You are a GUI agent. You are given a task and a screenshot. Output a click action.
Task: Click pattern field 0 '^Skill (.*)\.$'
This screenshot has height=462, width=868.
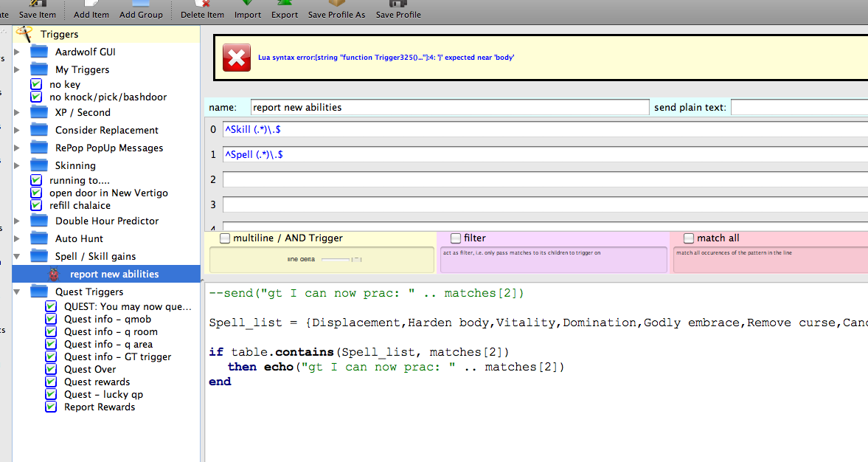(x=545, y=130)
